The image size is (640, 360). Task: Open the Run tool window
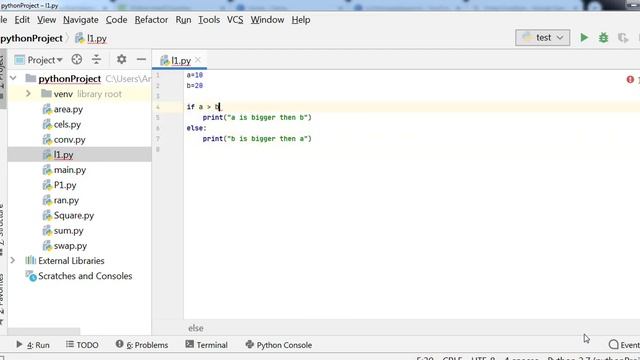pyautogui.click(x=33, y=345)
